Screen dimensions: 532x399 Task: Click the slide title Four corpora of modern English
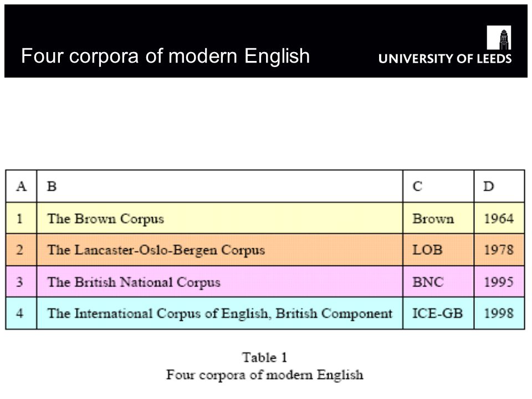(x=165, y=56)
